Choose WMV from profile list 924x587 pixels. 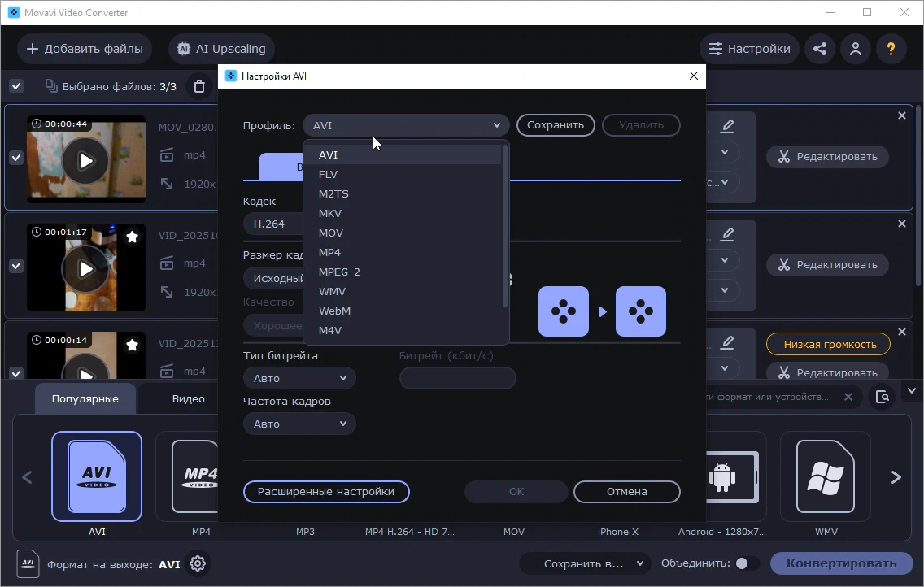coord(403,291)
